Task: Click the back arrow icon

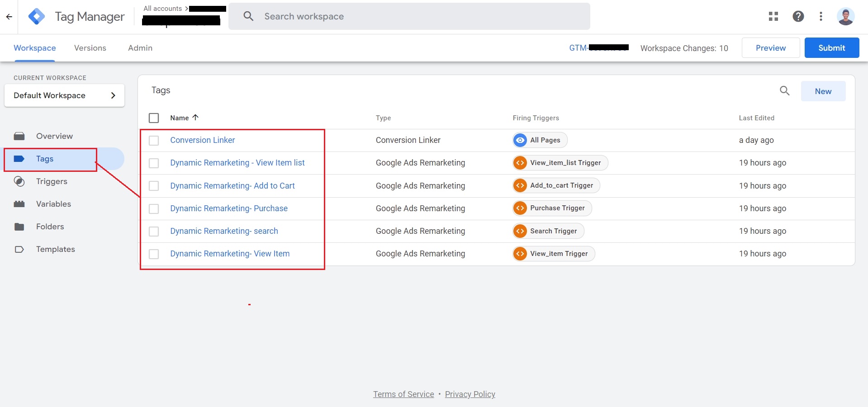Action: 9,17
